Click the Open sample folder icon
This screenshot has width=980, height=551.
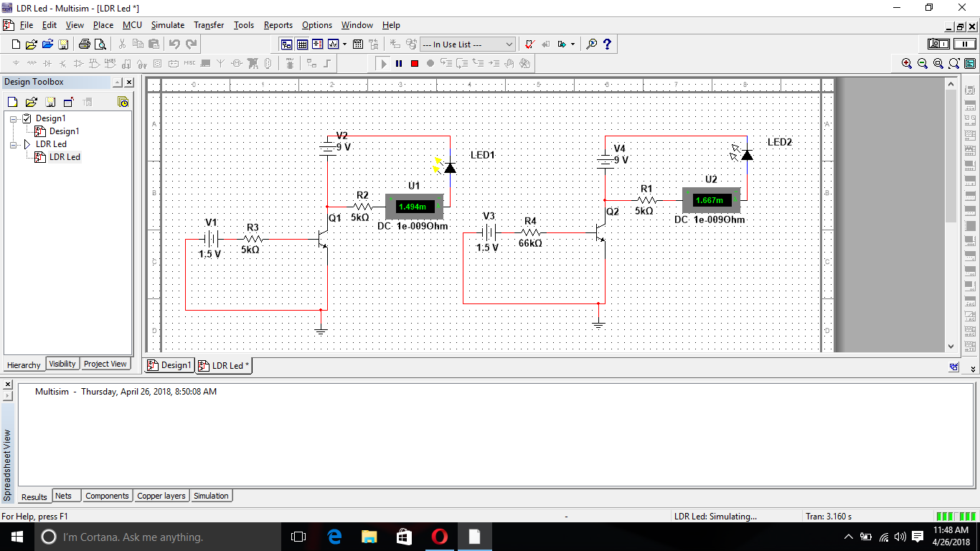pyautogui.click(x=47, y=44)
